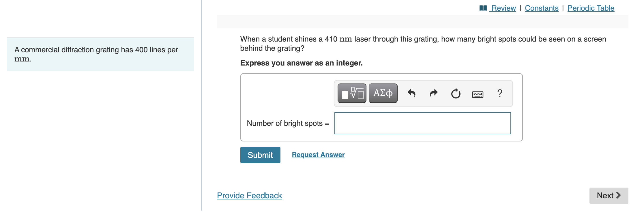Open the Greek symbols ΑΣφ palette

(383, 93)
